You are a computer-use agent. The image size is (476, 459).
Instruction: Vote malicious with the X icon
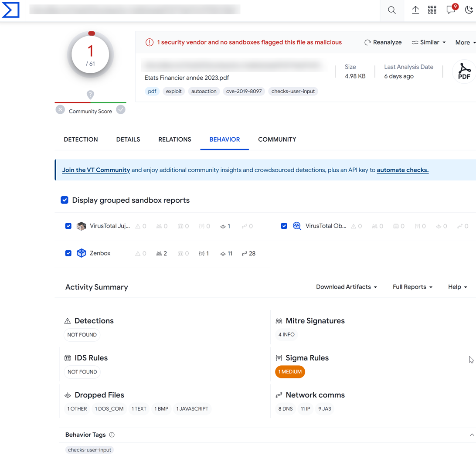[x=60, y=109]
